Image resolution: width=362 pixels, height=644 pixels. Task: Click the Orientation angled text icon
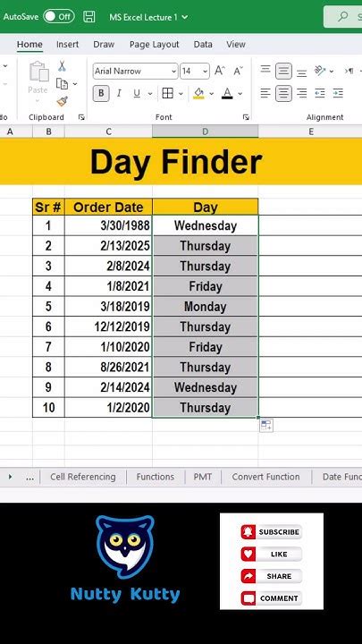(x=320, y=71)
